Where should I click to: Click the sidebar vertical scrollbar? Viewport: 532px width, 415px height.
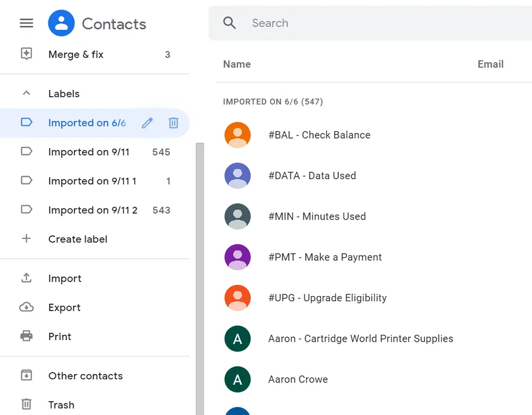click(x=200, y=276)
